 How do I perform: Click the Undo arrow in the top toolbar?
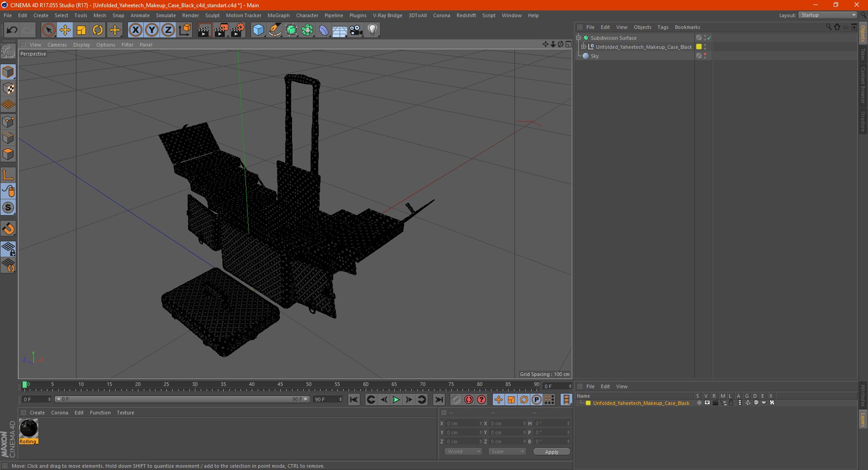(x=12, y=30)
